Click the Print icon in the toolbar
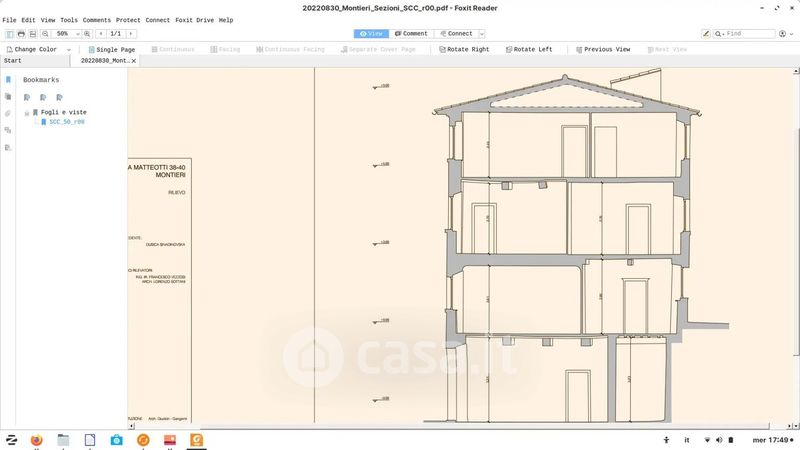The height and width of the screenshot is (450, 800). (x=21, y=34)
